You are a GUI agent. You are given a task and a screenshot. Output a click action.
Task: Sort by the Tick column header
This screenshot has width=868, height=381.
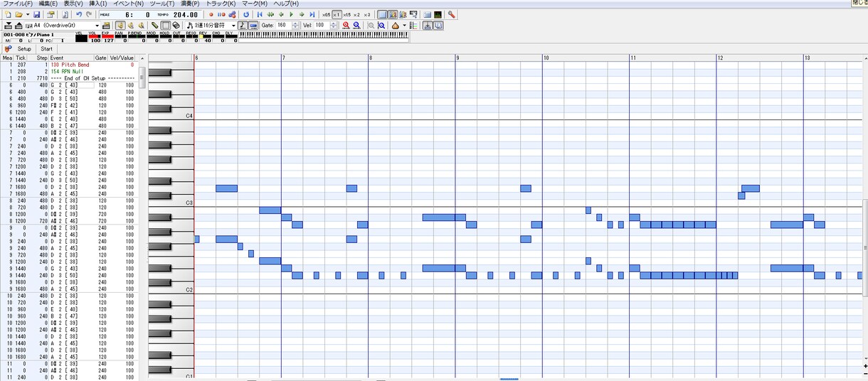pos(21,58)
